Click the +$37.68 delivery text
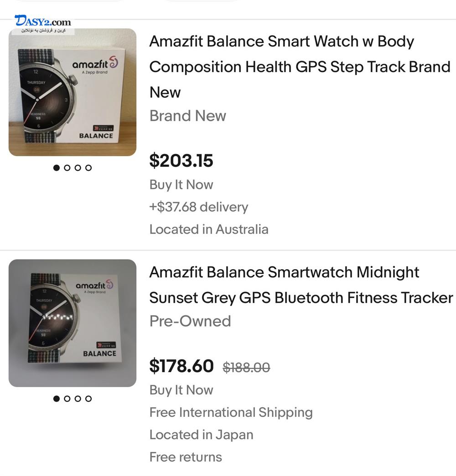This screenshot has height=476, width=456. (199, 207)
